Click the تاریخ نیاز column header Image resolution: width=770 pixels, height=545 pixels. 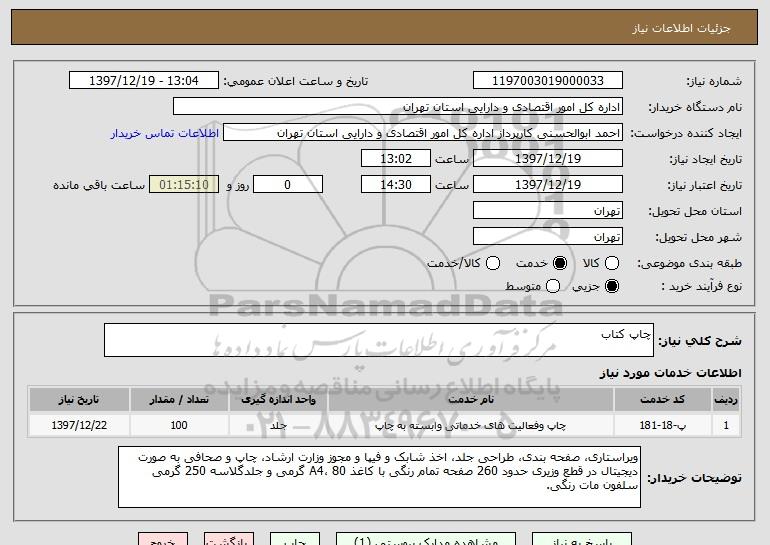(79, 400)
